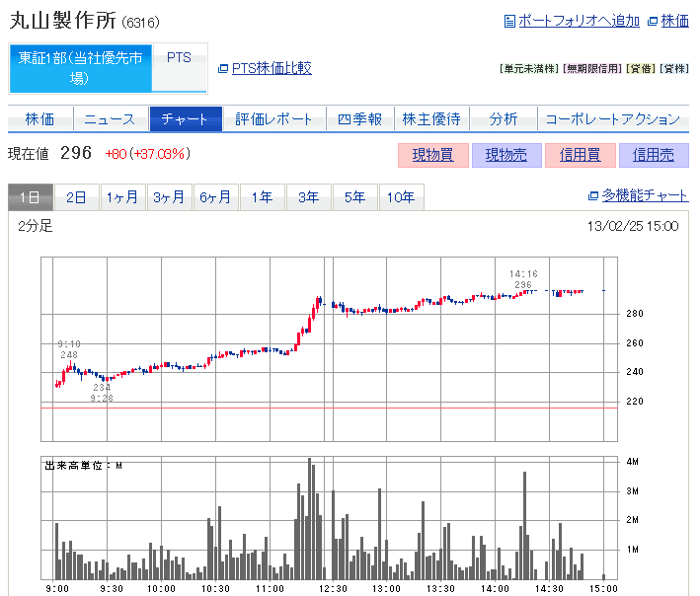Open 多機能チャート link
This screenshot has height=596, width=700.
tap(645, 195)
